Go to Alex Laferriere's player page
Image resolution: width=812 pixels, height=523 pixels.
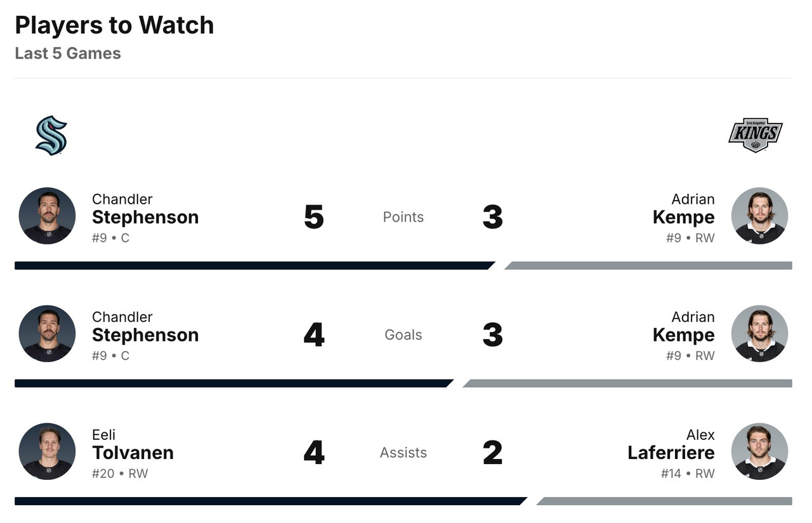[671, 453]
